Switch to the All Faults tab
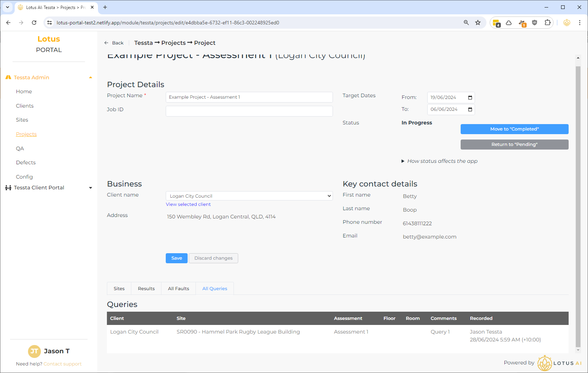The image size is (588, 373). coord(178,288)
